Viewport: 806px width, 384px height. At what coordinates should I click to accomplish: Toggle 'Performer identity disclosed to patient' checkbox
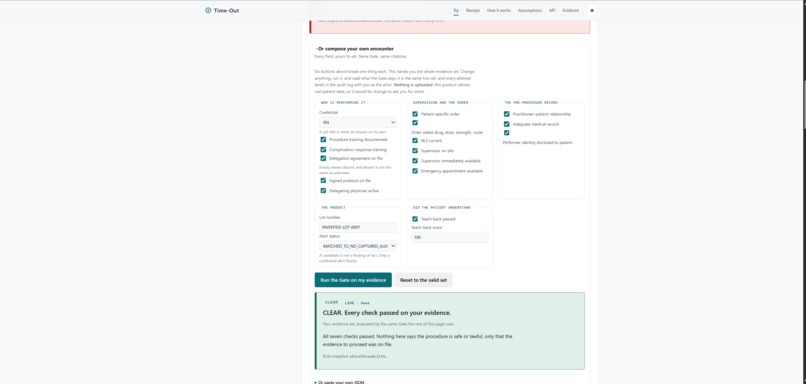pos(506,133)
